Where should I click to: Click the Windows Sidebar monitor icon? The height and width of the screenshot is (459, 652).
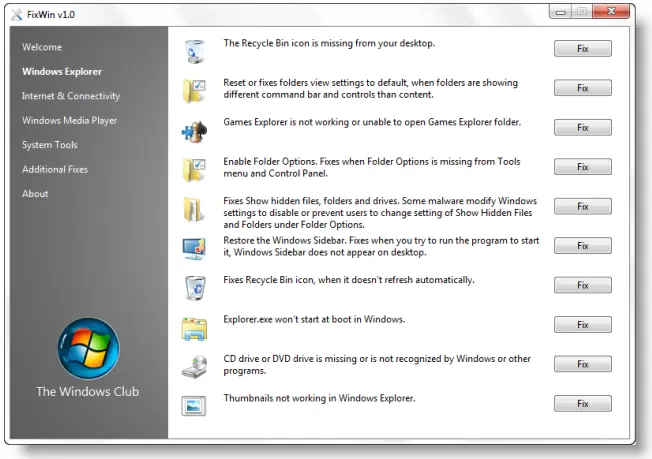point(194,249)
